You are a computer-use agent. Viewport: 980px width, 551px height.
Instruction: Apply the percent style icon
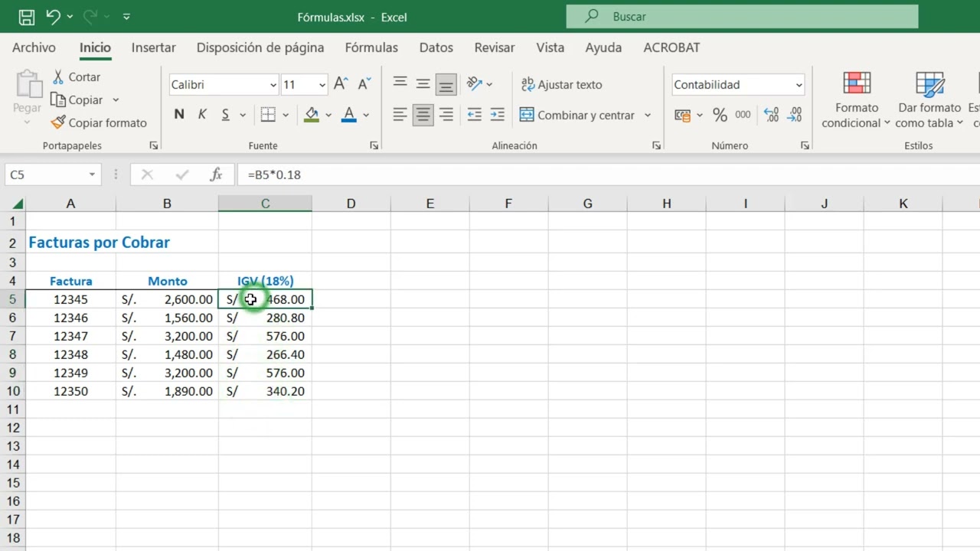(720, 115)
